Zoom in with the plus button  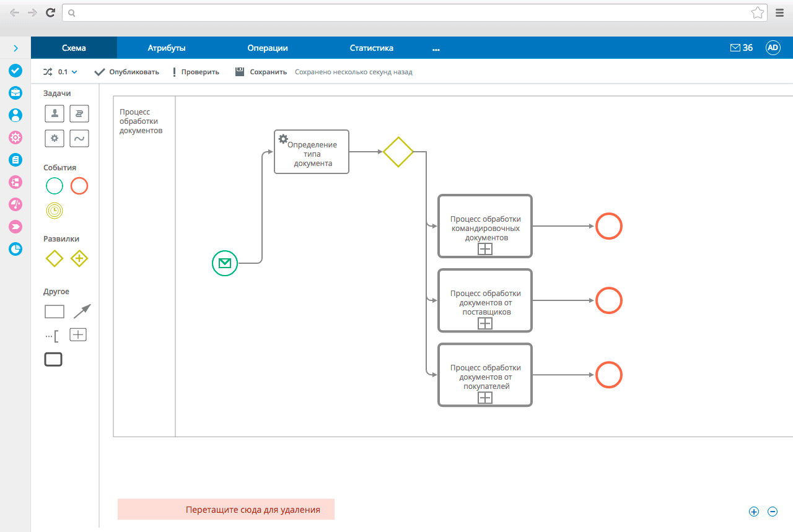tap(754, 512)
